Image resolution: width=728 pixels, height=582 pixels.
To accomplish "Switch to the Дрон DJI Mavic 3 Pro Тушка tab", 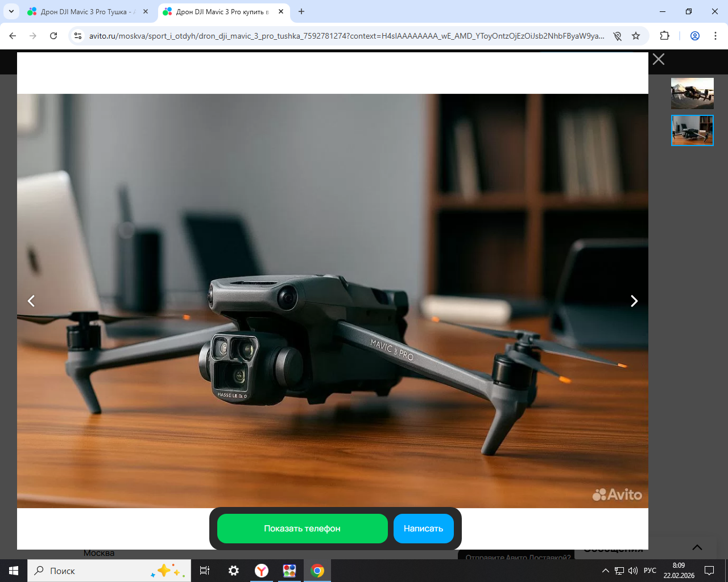I will (87, 11).
